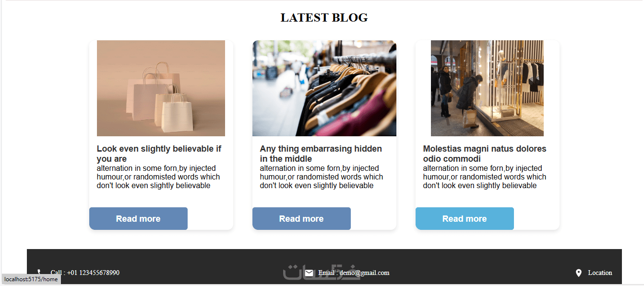
Task: Open "Look even slightly believable" blog title
Action: [x=159, y=154]
